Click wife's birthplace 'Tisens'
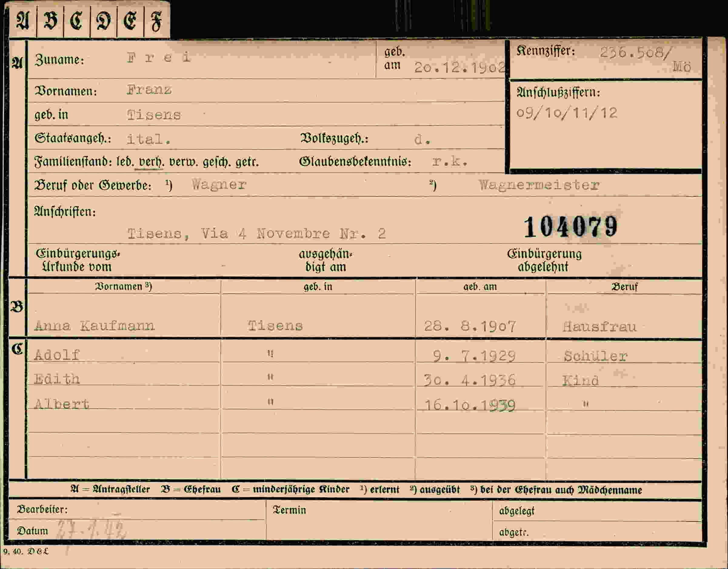 (x=275, y=326)
